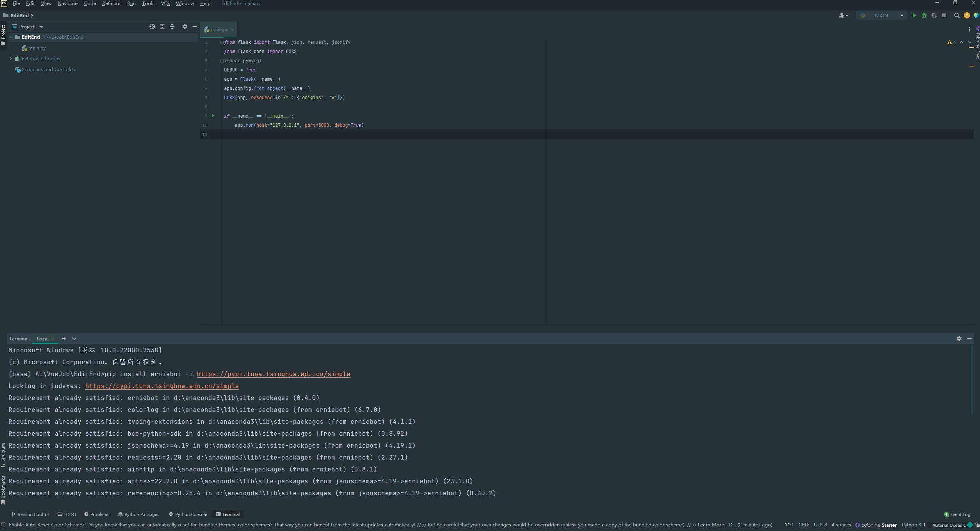The image size is (980, 531).
Task: Open the Code With Me user icon
Action: click(x=844, y=15)
